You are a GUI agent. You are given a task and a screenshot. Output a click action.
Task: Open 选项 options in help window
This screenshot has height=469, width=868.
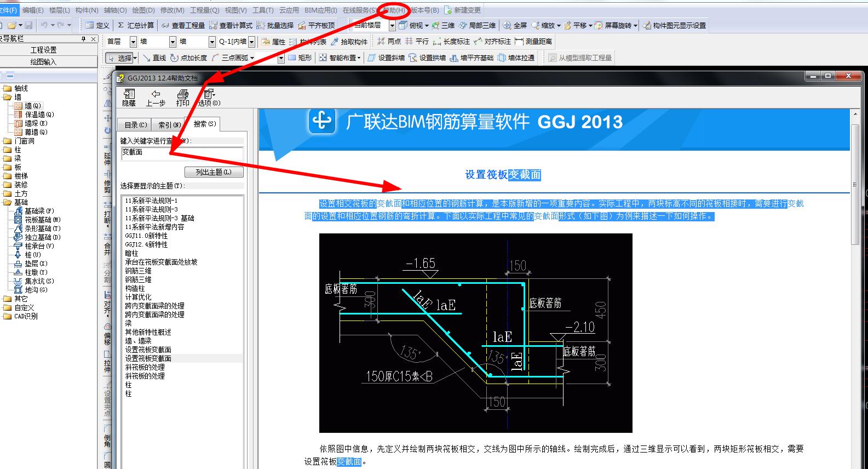(209, 98)
